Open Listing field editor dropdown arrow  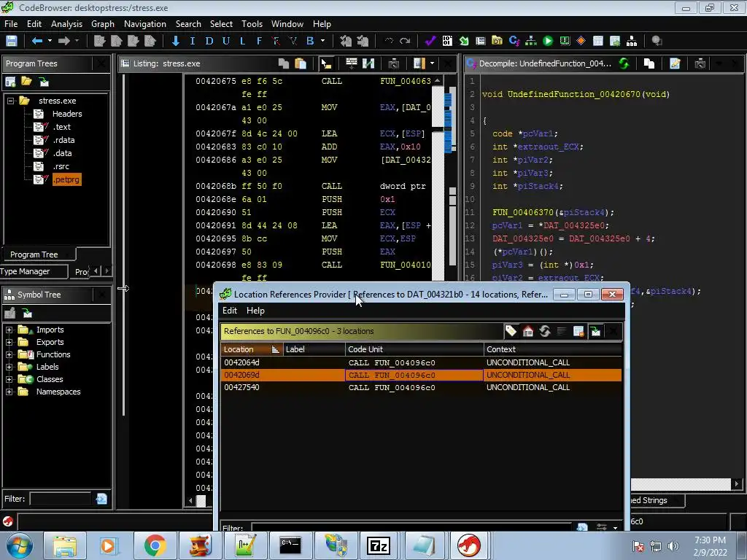pos(432,63)
